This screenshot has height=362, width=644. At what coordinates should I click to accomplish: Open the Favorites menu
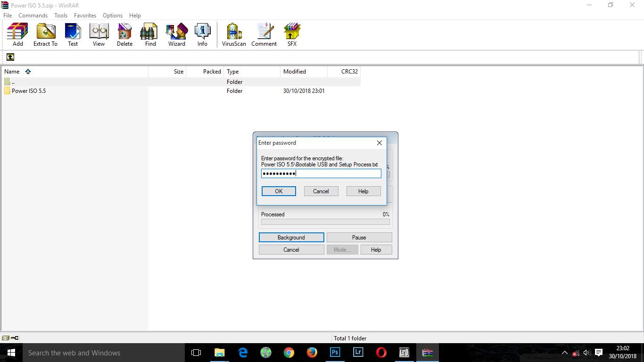click(85, 16)
